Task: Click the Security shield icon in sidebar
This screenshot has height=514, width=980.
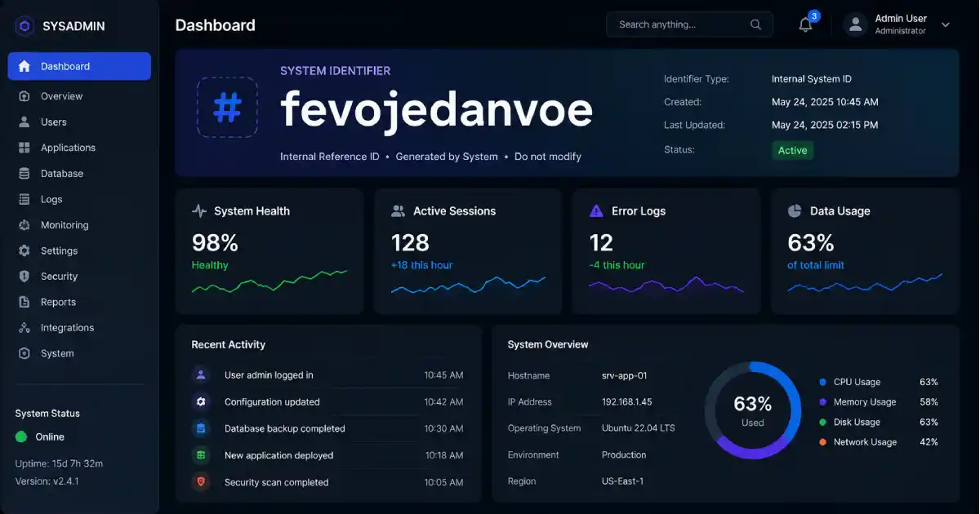Action: click(24, 277)
